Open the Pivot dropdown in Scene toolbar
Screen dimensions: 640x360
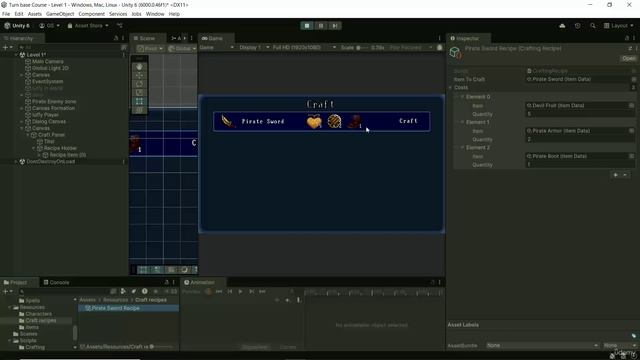(150, 48)
